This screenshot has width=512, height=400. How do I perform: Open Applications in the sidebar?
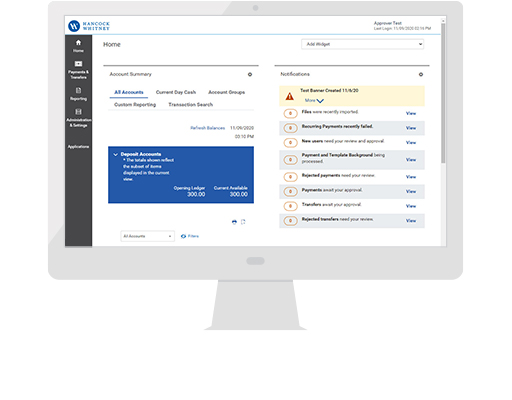click(x=78, y=147)
